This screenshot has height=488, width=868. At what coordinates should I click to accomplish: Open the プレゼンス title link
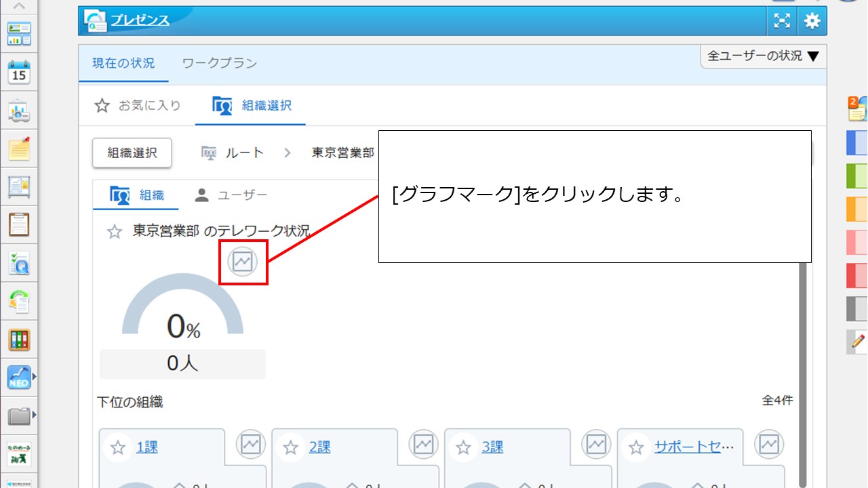(140, 20)
